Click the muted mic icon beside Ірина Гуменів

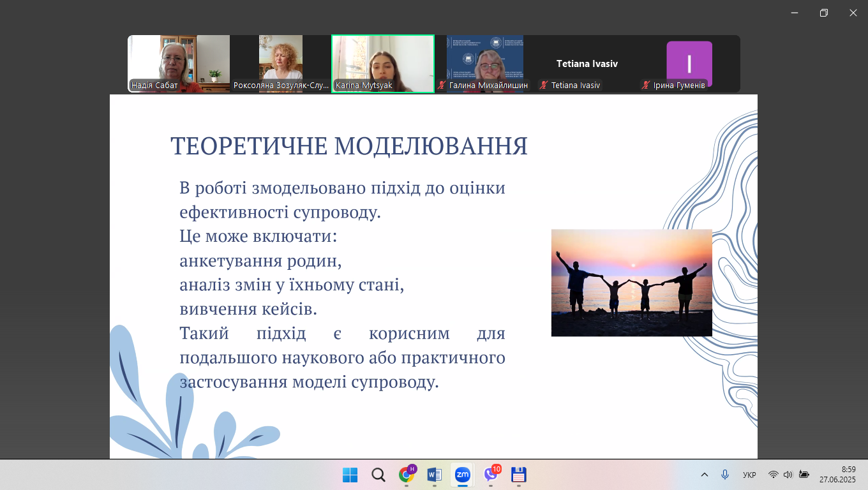[646, 85]
